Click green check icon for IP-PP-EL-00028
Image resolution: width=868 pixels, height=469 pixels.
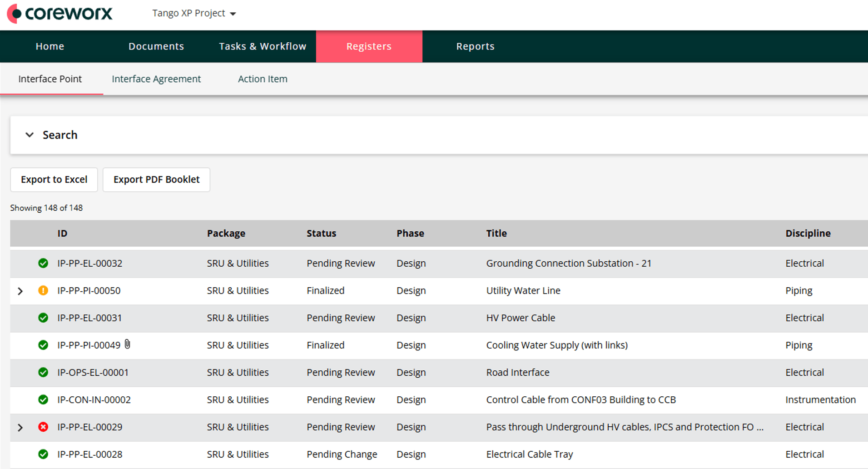tap(43, 454)
